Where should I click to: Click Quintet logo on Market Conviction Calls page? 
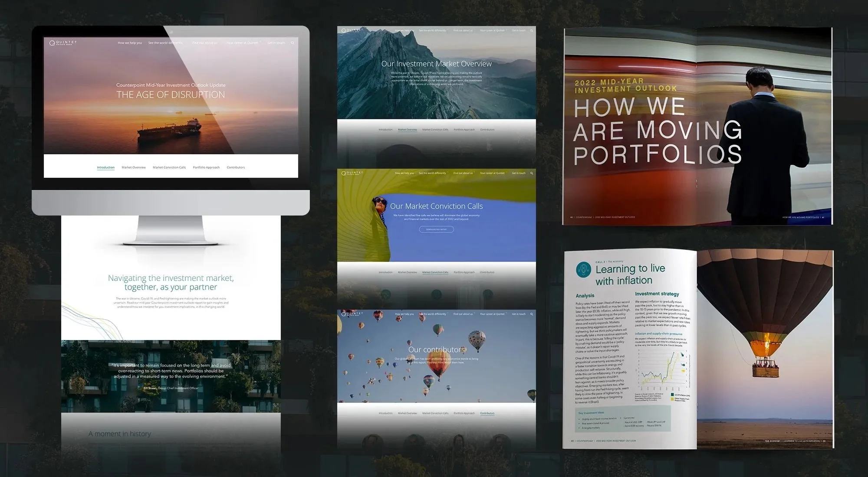(x=352, y=173)
